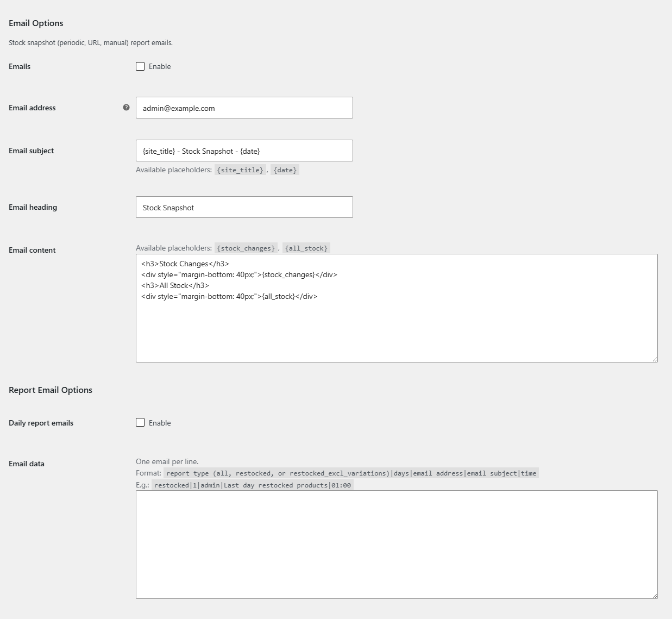Click the report type format code line

click(351, 473)
